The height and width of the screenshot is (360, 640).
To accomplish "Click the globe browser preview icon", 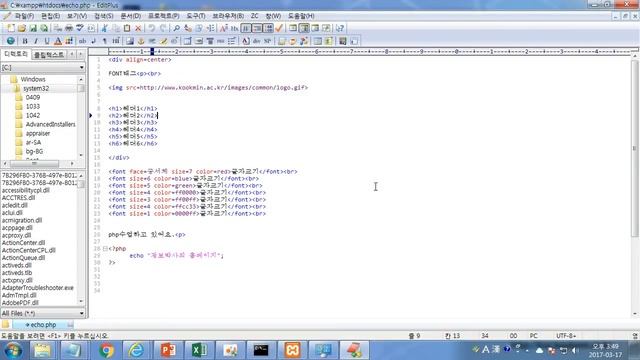I will coord(11,41).
